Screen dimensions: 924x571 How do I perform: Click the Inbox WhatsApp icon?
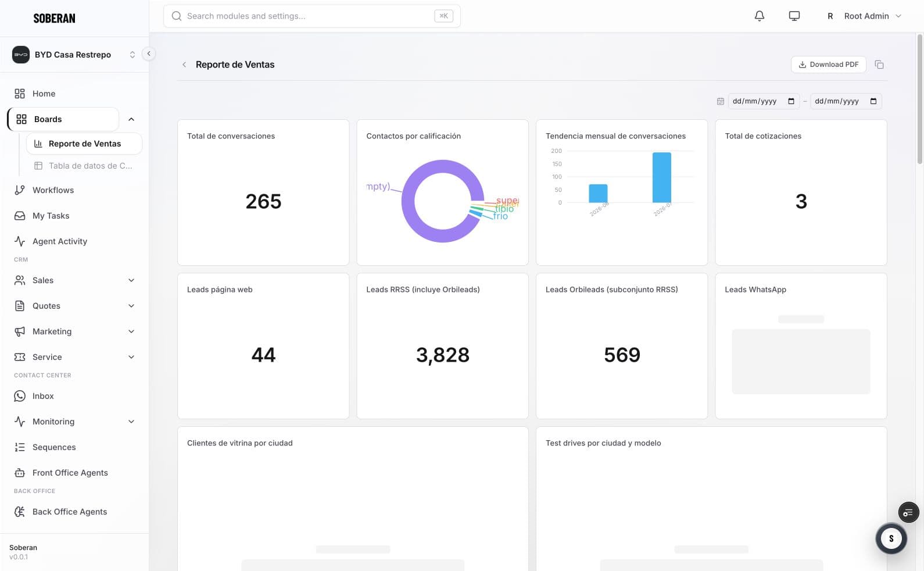point(20,396)
